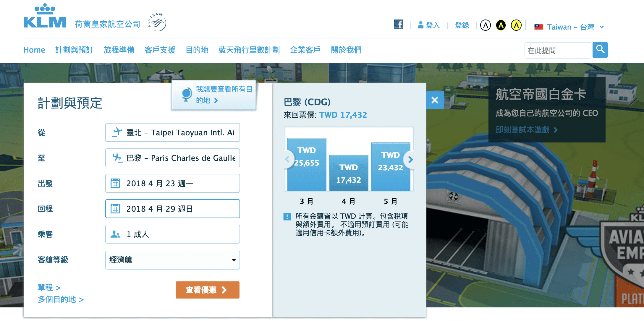Click the 航空帝國白金卡 heading
Screen dimensions: 644x321
click(x=541, y=94)
